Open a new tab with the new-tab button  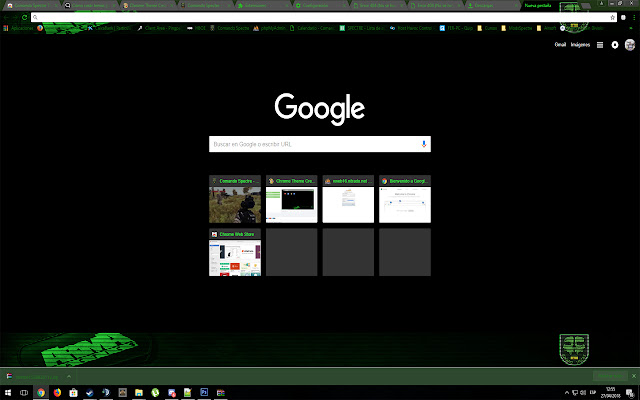click(586, 6)
